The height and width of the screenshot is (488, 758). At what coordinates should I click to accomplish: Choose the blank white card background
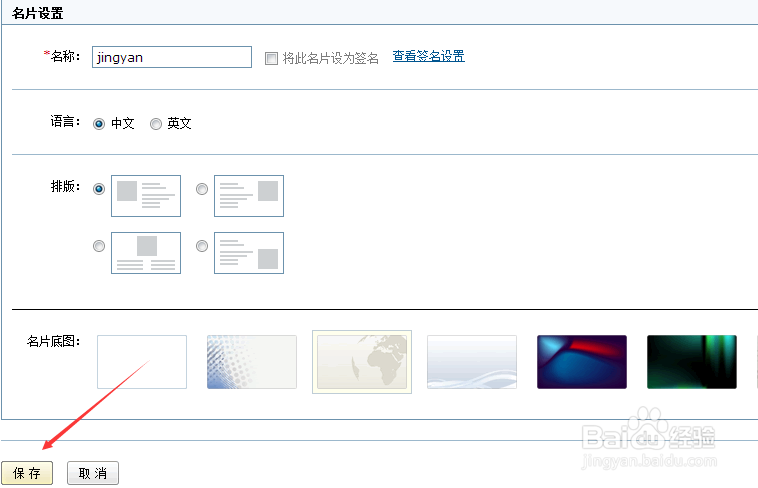(142, 362)
